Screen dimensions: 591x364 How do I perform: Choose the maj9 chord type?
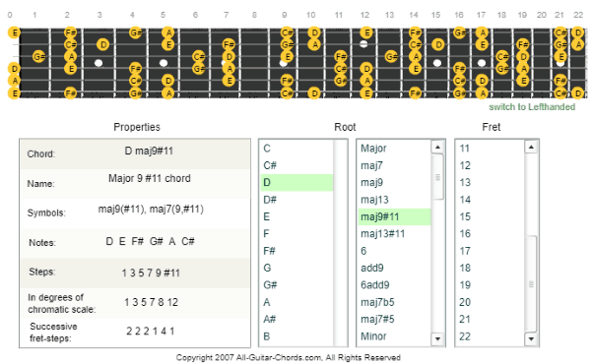coord(394,183)
